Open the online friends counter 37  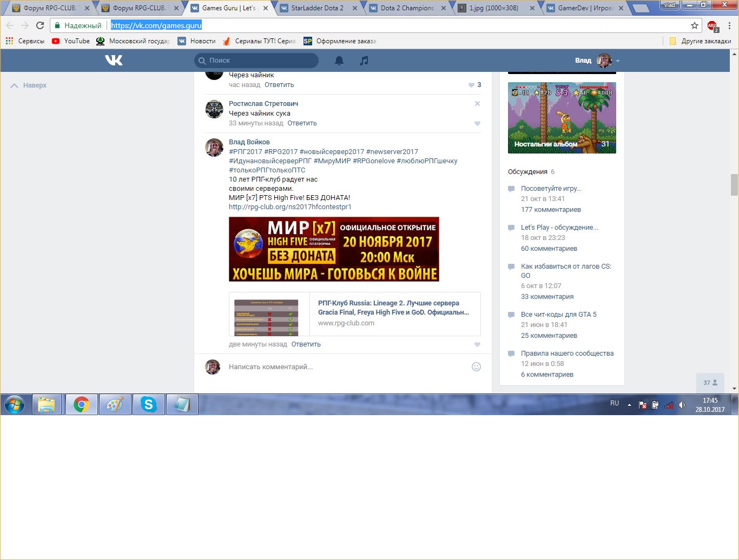(x=710, y=383)
